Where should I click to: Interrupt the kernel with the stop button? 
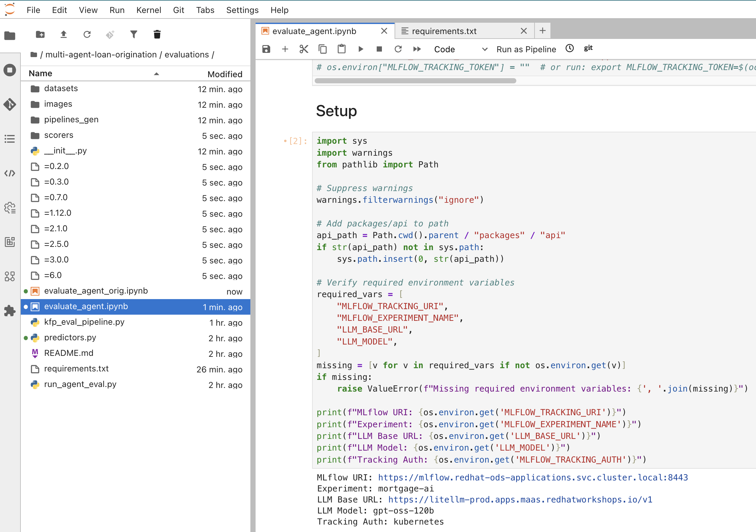(379, 49)
